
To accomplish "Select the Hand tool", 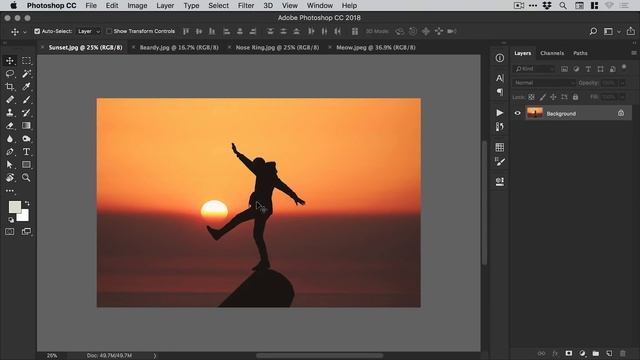I will [x=10, y=178].
